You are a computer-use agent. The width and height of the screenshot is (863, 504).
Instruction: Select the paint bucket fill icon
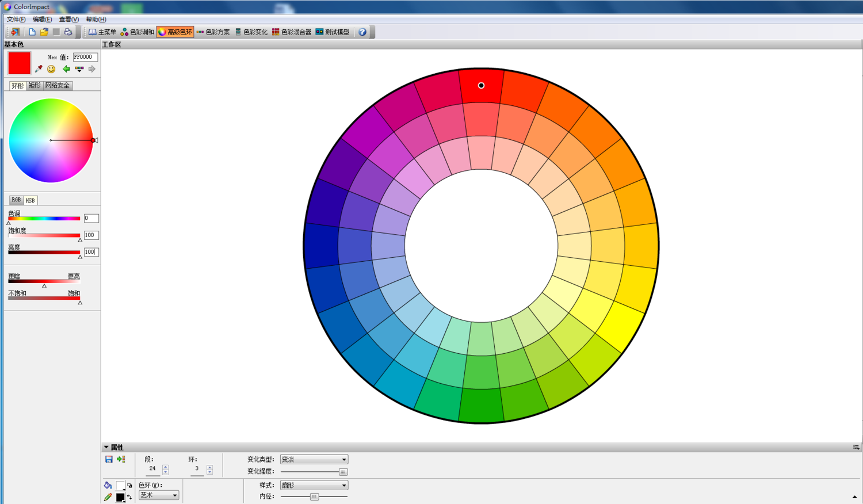pos(108,486)
